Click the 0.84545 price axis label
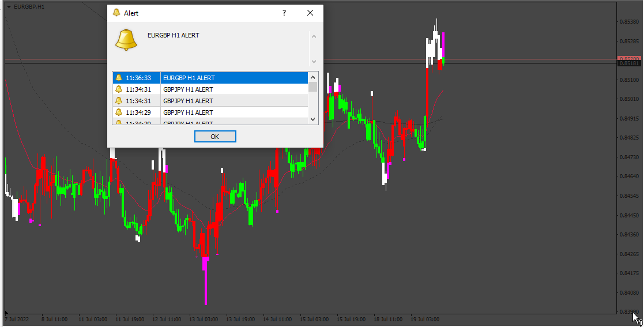Screen dimensions: 644x327 pos(629,196)
